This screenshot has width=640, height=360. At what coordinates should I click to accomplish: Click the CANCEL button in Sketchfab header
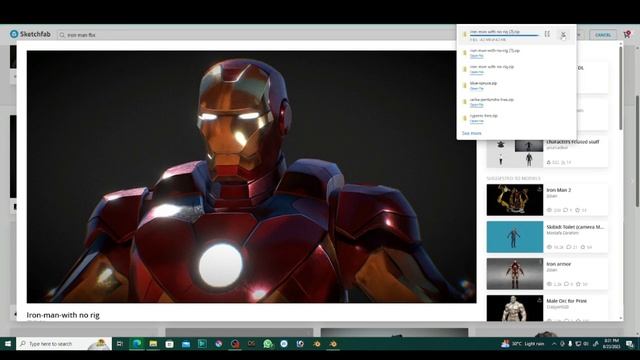pos(603,35)
